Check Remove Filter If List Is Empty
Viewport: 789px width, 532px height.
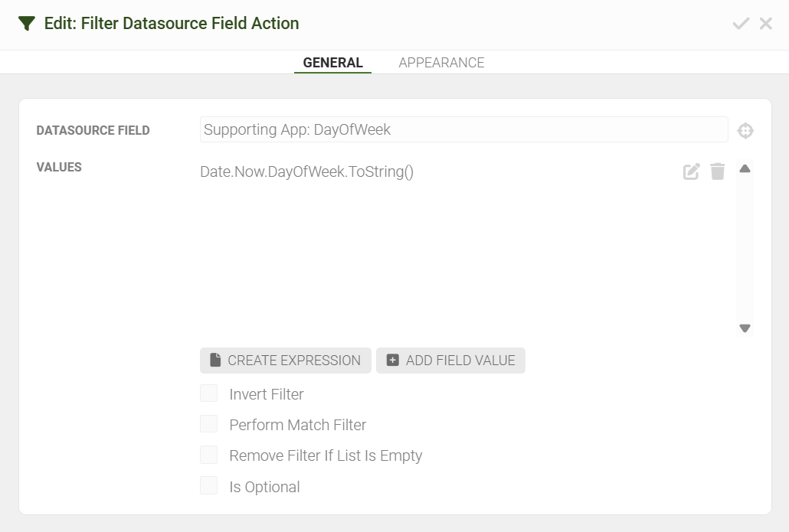209,455
